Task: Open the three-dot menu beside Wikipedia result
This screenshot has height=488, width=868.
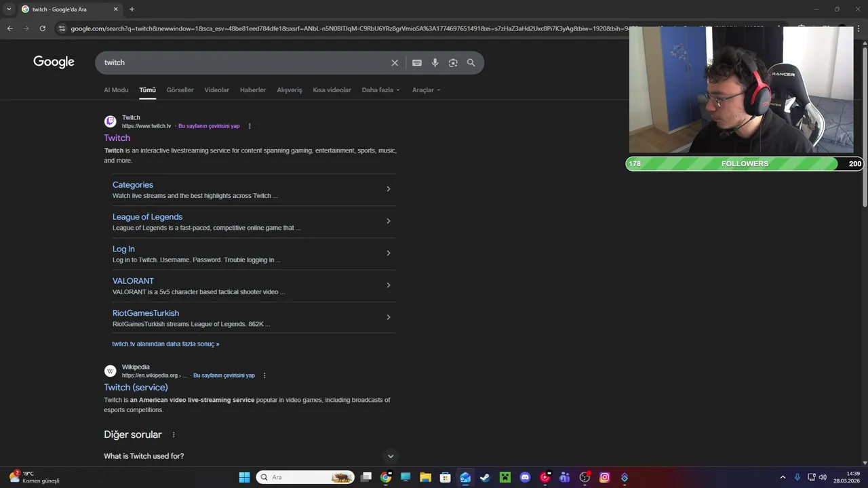Action: point(264,375)
